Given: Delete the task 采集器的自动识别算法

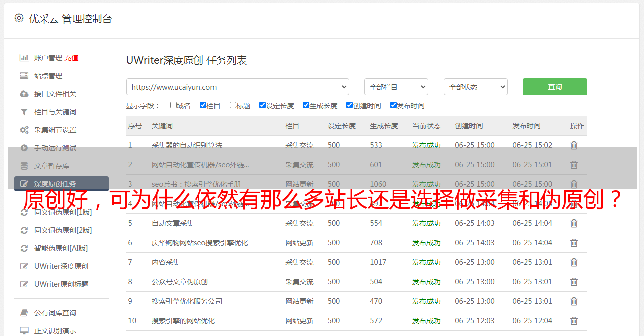Looking at the screenshot, I should (574, 145).
